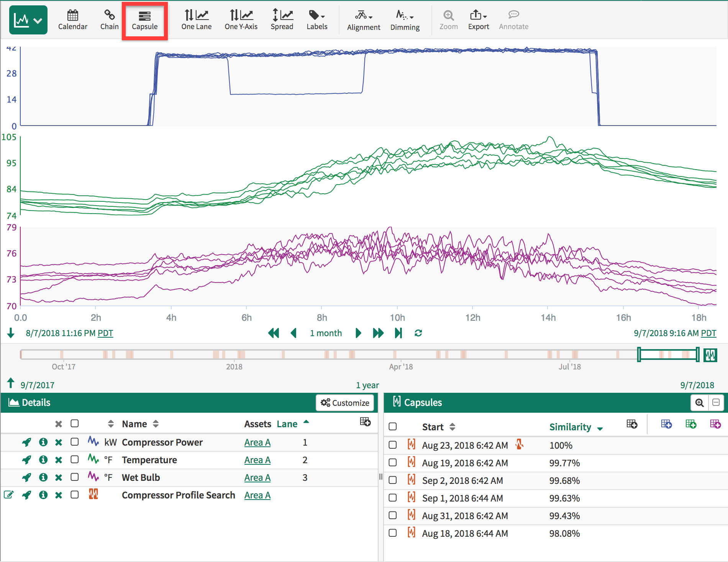
Task: Enable One Lane display mode
Action: pyautogui.click(x=196, y=20)
